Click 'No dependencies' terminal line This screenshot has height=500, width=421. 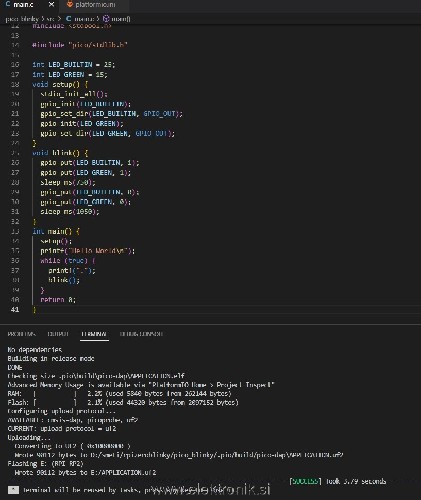(x=35, y=350)
